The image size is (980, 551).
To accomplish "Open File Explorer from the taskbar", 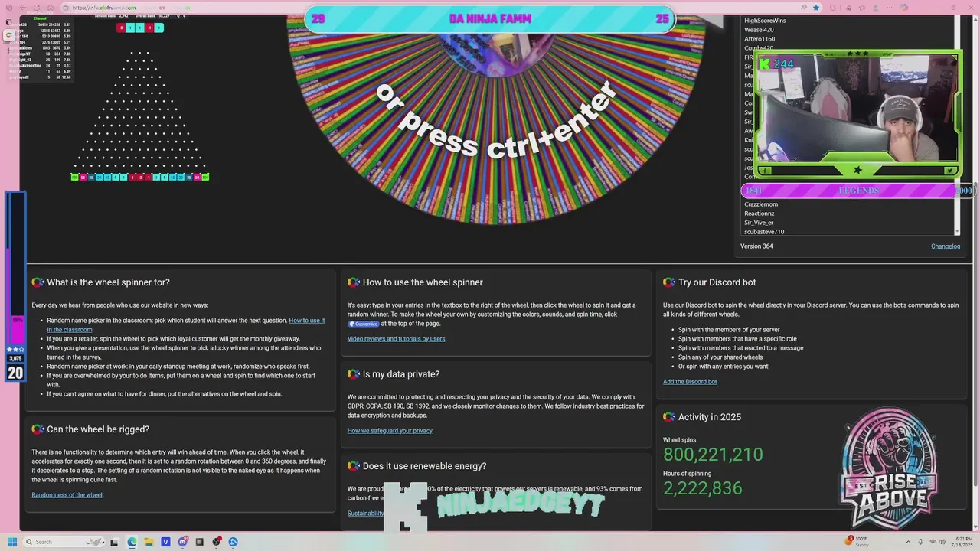I will pyautogui.click(x=149, y=542).
